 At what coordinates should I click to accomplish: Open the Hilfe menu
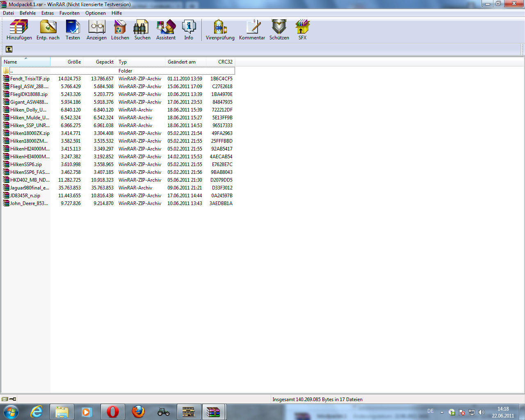pos(117,13)
